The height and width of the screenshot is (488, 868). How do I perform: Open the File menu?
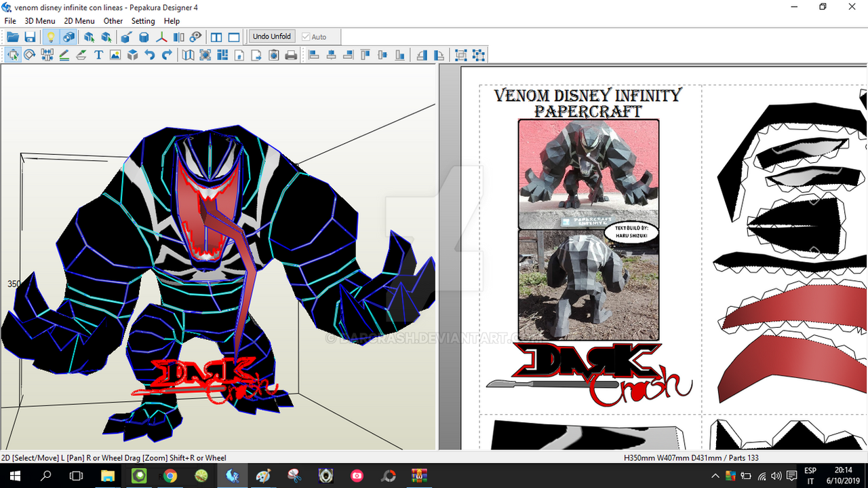[x=10, y=21]
